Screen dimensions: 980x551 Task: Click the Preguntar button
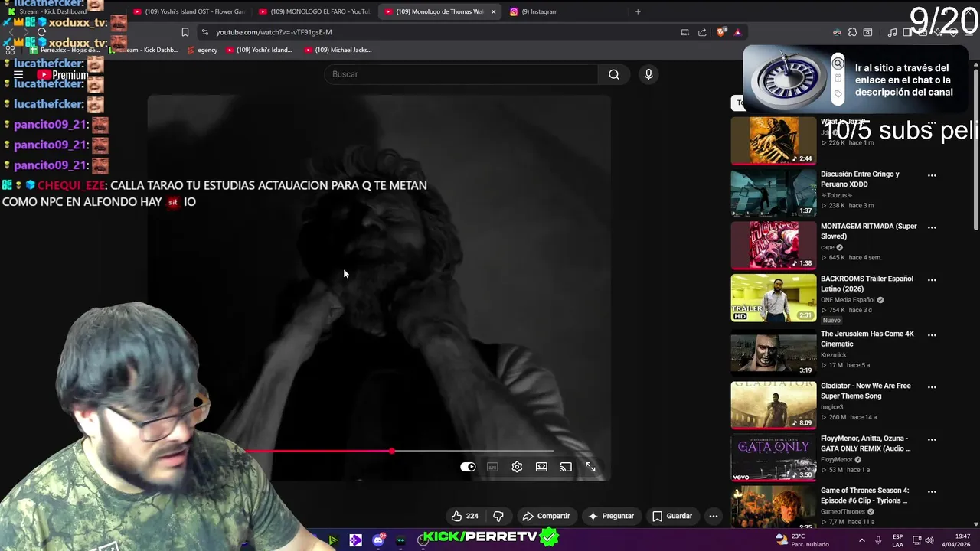(611, 516)
